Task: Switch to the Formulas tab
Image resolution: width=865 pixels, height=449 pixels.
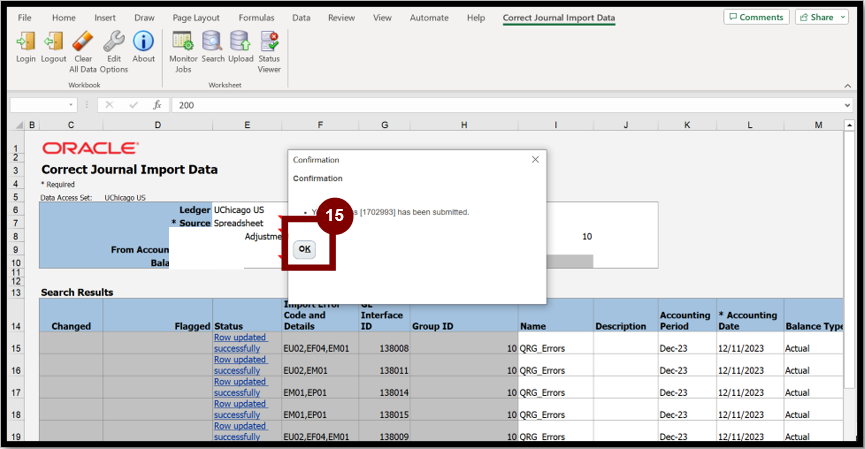Action: pyautogui.click(x=256, y=18)
